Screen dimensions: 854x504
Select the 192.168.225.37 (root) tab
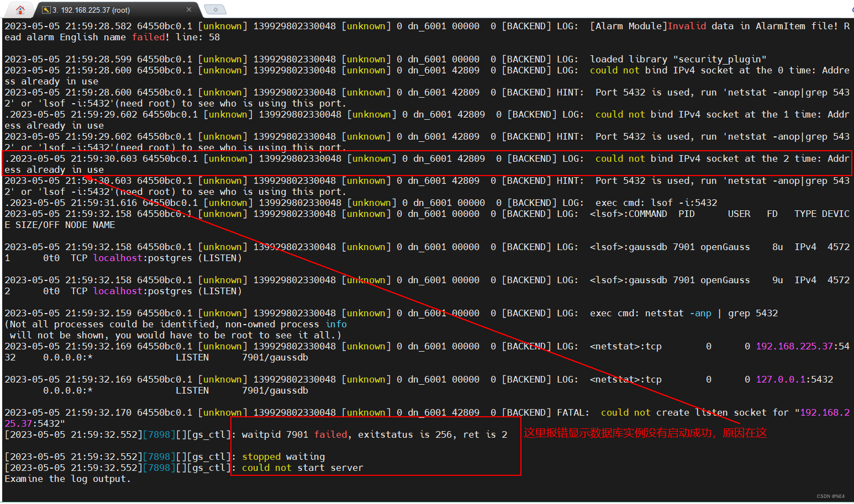point(99,9)
